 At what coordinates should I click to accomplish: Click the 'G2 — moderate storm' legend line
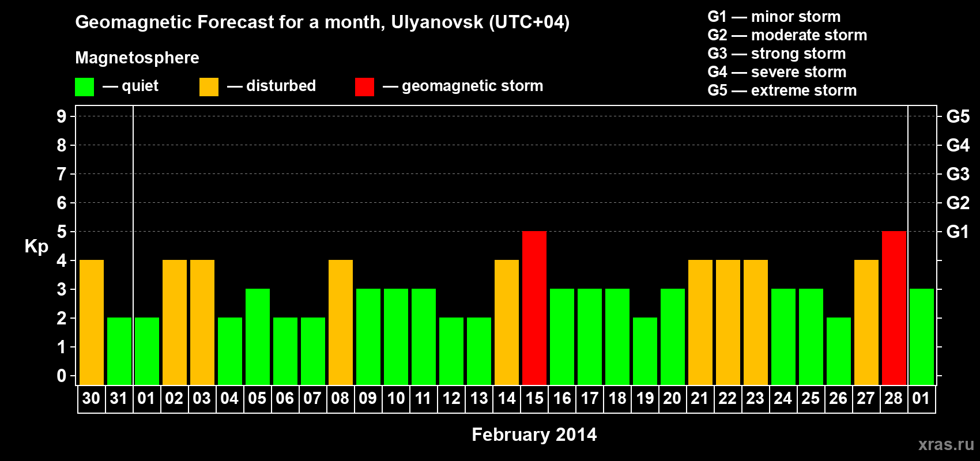click(787, 35)
